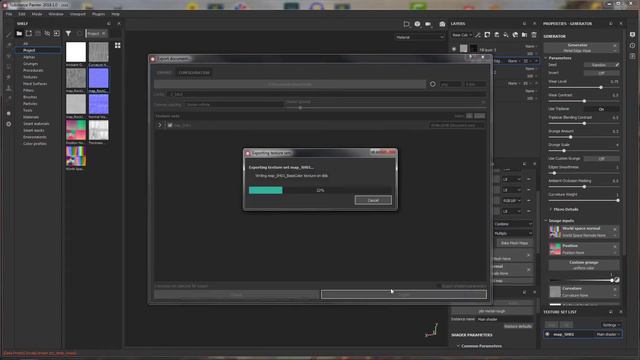Select the Color profiles shelf category

[35, 144]
